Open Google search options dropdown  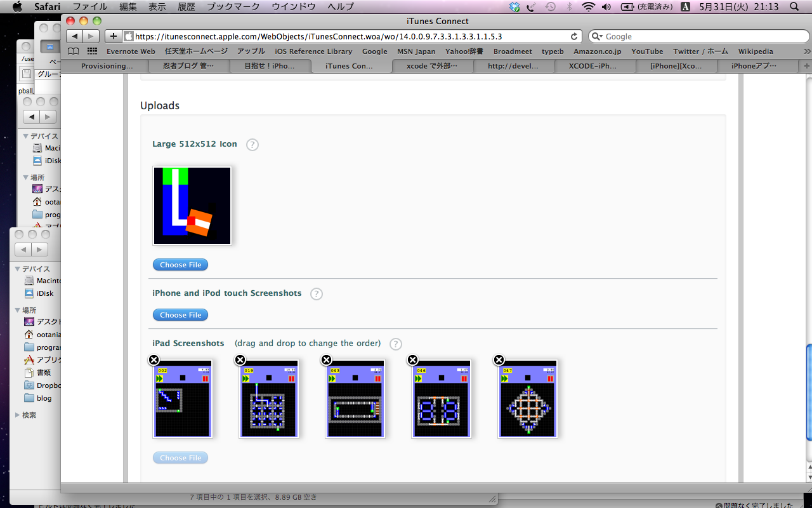tap(597, 37)
